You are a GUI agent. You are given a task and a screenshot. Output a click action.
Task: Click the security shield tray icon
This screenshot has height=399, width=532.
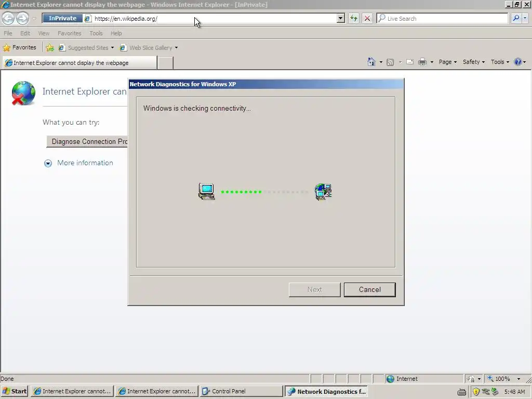click(476, 392)
